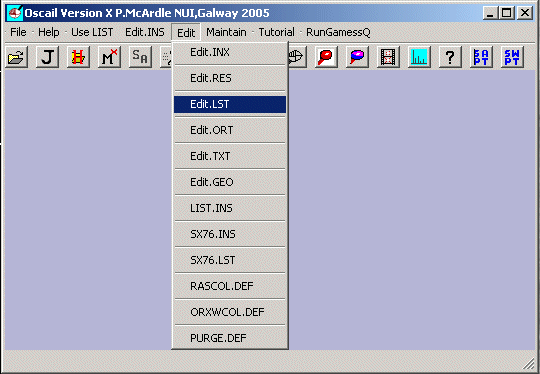Click the SA toolbar icon

[140, 57]
